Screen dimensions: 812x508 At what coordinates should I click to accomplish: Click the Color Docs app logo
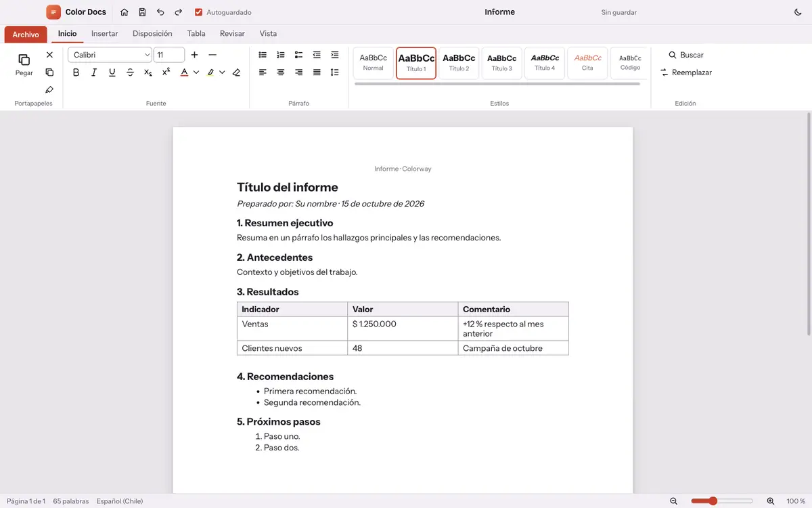(53, 12)
